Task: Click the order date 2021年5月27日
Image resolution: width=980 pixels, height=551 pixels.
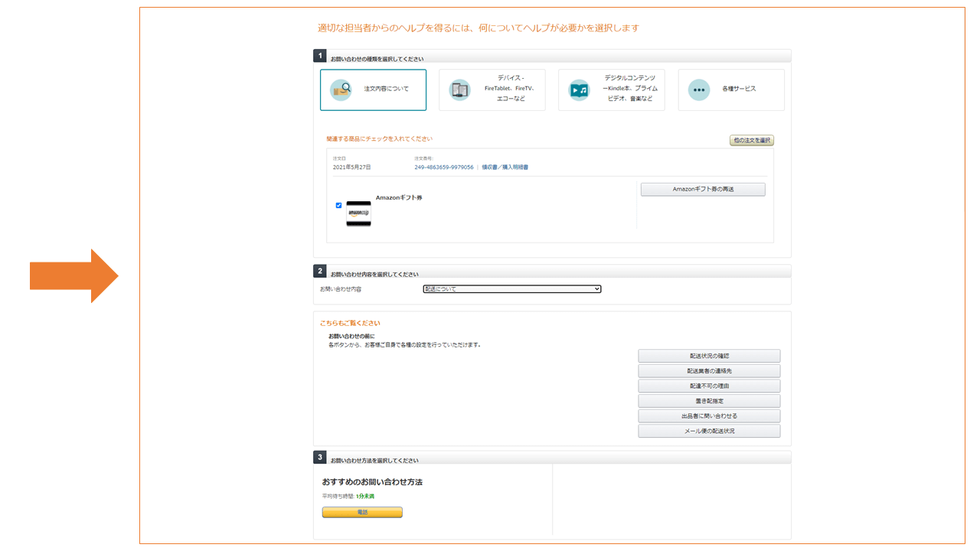Action: click(x=352, y=167)
